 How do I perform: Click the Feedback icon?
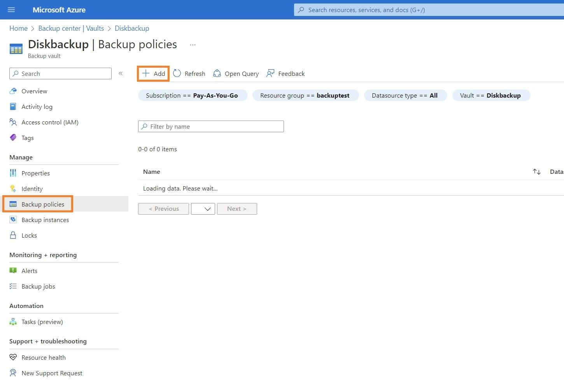(x=270, y=73)
